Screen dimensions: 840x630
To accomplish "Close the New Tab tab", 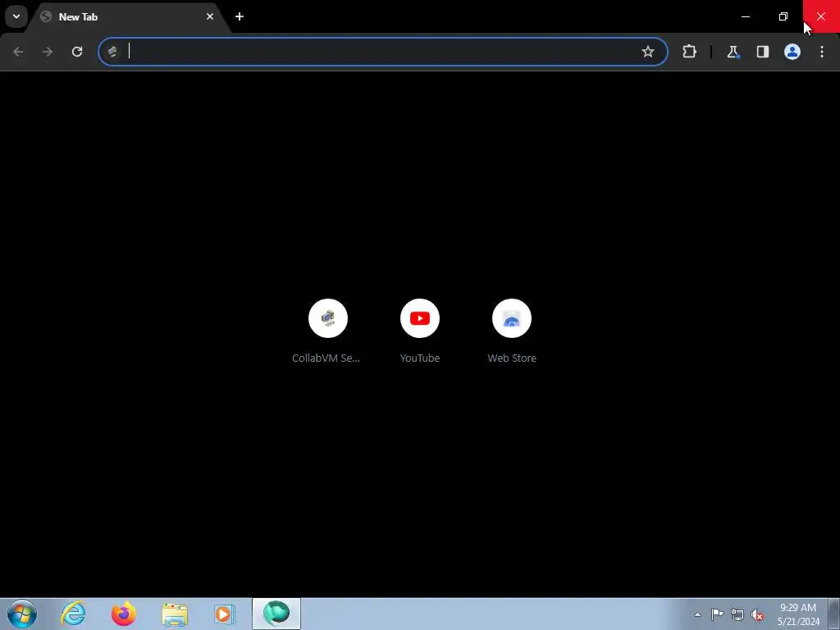I will click(210, 16).
